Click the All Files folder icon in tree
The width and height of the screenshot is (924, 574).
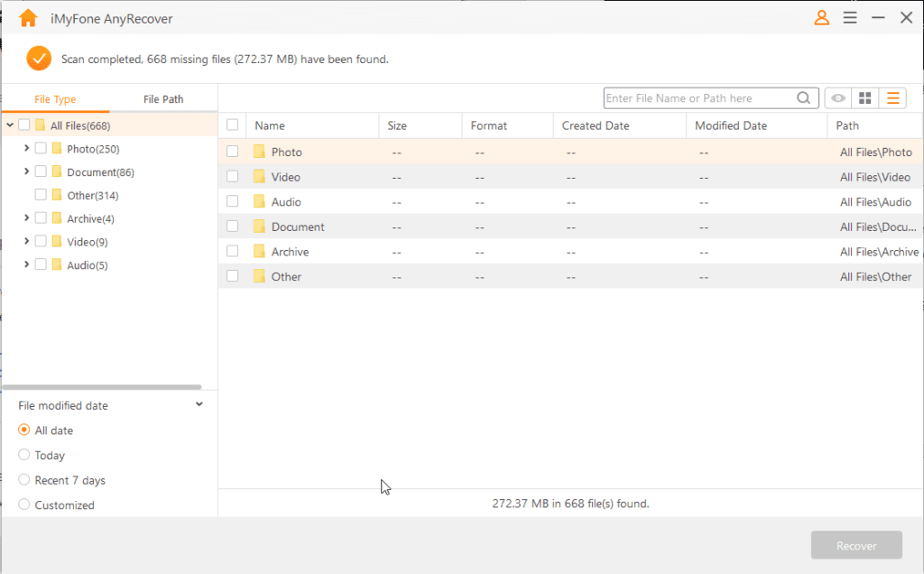click(40, 125)
